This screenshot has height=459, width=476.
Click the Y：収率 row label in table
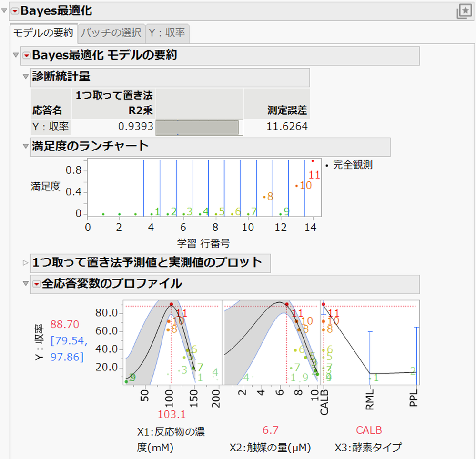pos(51,127)
